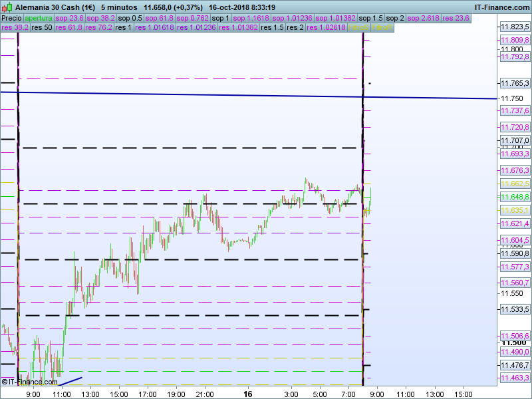Click the 3:00 time axis label
Viewport: 532px width, 399px height.
pos(291,394)
